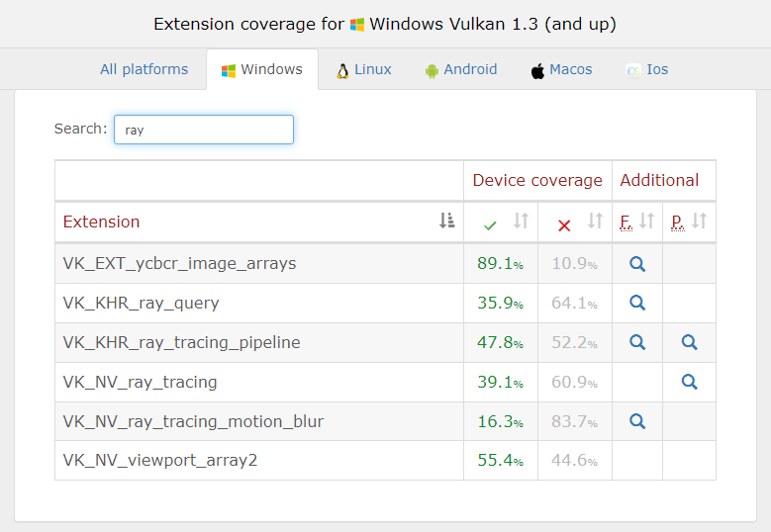Switch to the All platforms tab

coord(145,69)
